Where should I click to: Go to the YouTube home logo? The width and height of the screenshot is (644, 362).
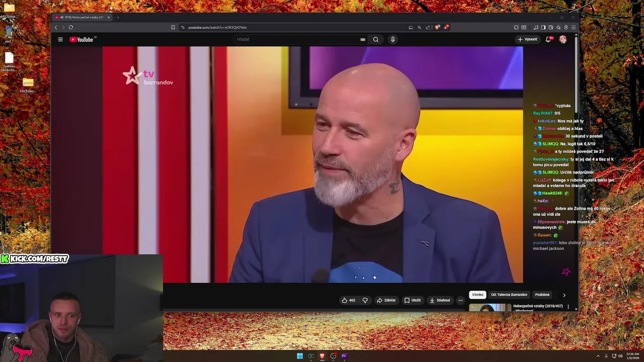[x=83, y=39]
